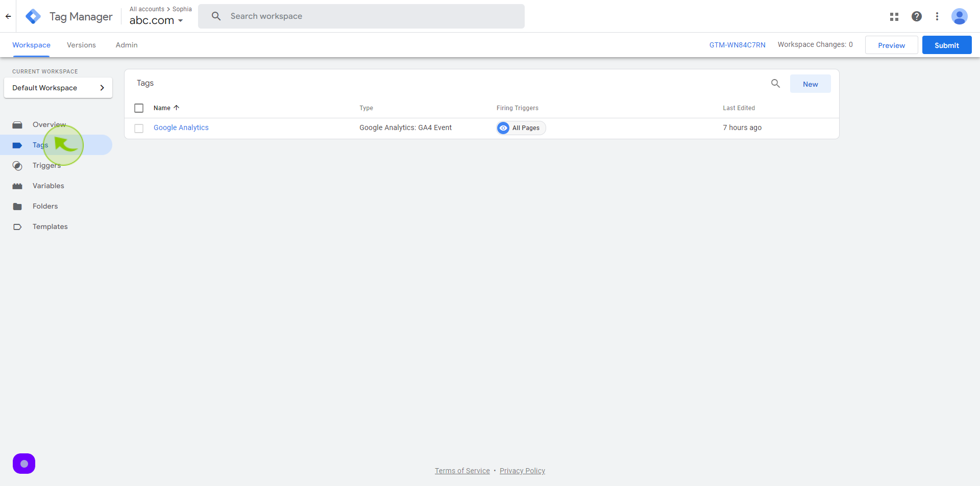Click the Submit button
The image size is (980, 486).
947,45
